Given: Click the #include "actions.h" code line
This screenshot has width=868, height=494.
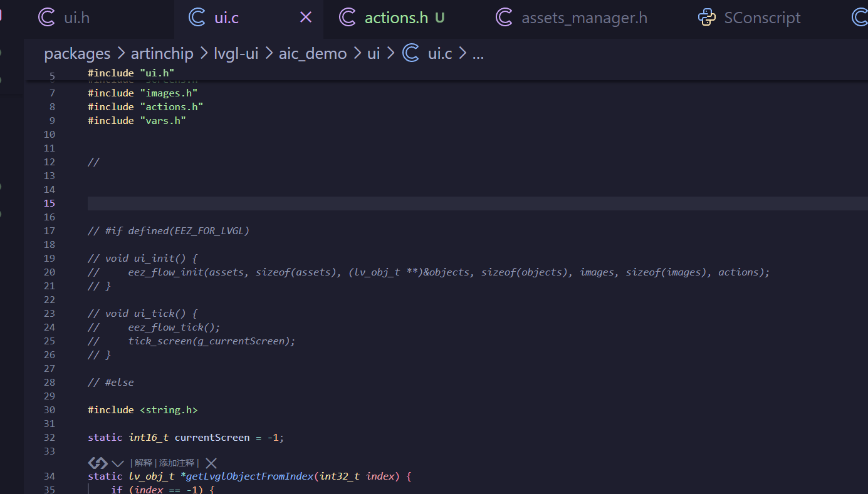Looking at the screenshot, I should (145, 106).
